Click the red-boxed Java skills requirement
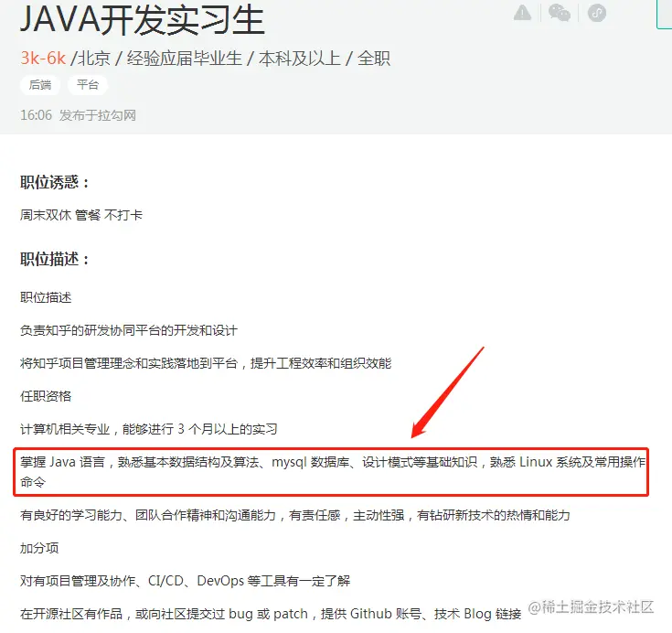 331,472
